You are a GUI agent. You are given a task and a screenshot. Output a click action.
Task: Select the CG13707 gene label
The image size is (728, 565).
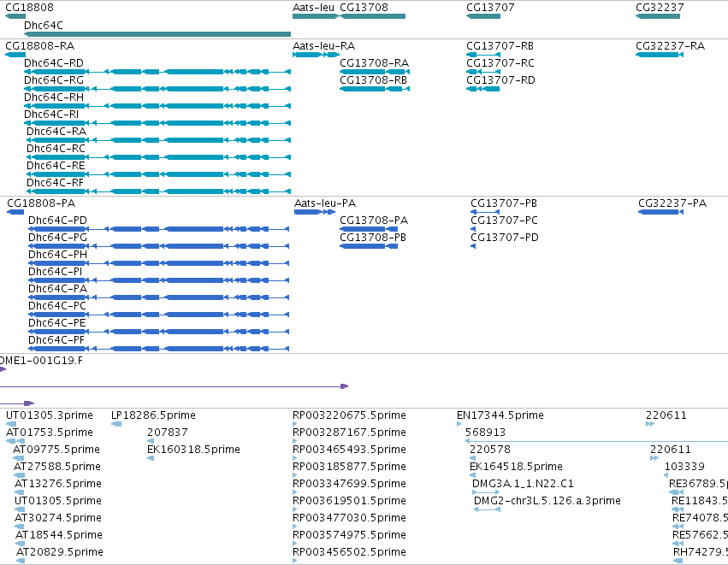490,8
